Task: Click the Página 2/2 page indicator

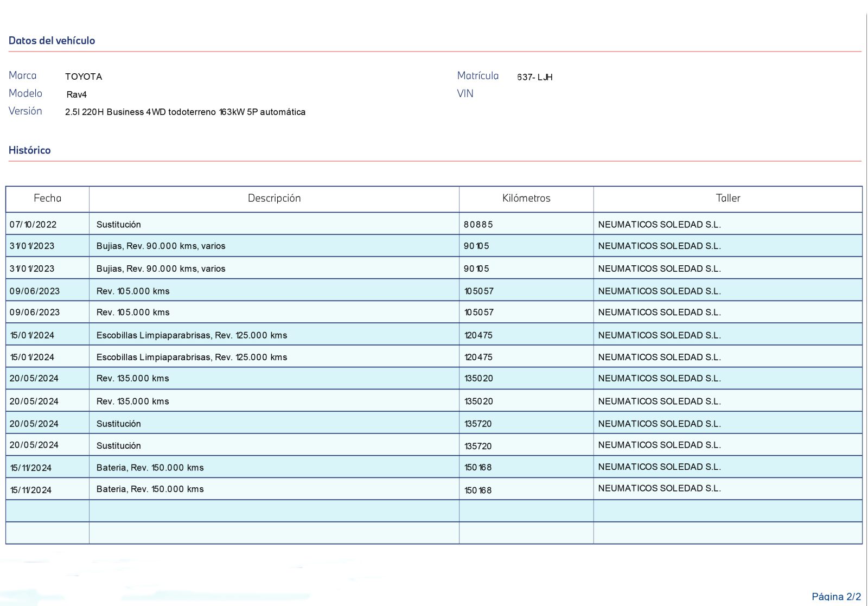Action: pyautogui.click(x=835, y=597)
